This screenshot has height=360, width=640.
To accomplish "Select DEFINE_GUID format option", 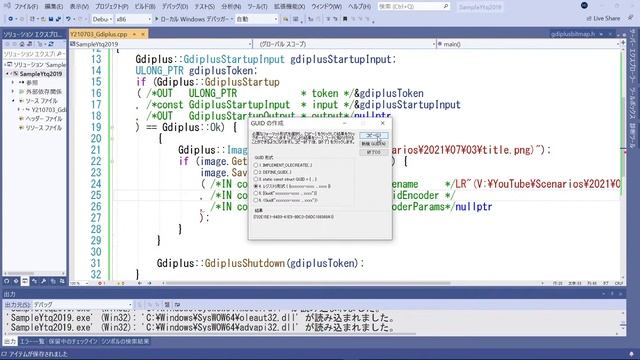I will coord(272,172).
